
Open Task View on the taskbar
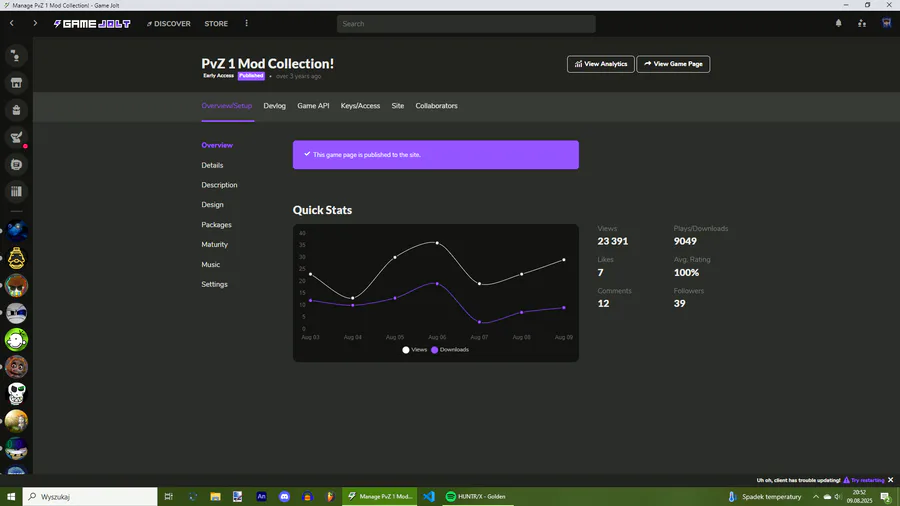pyautogui.click(x=168, y=496)
